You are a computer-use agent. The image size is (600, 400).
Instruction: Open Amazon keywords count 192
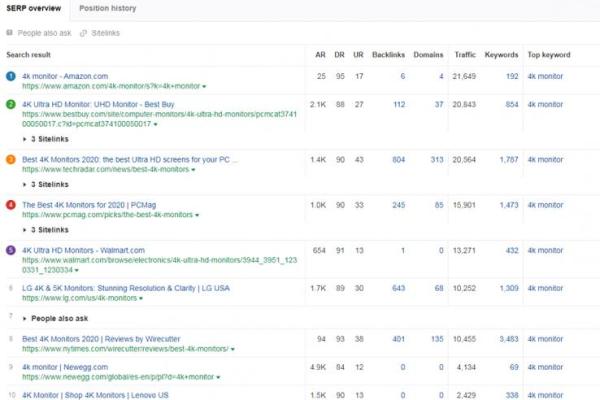pos(512,76)
